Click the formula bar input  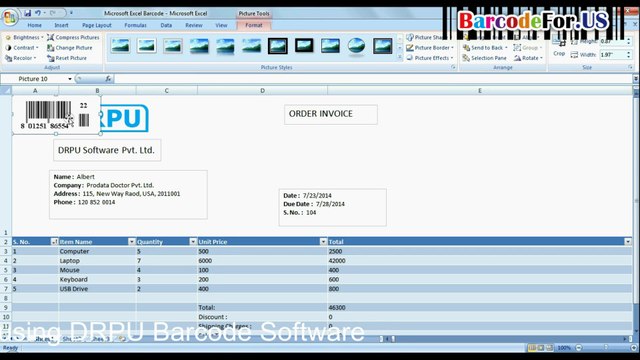373,78
